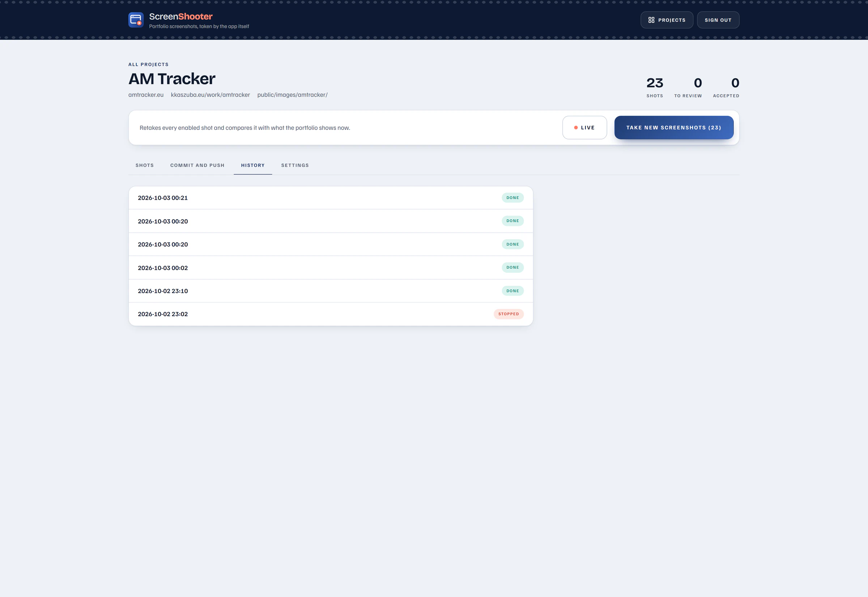
Task: Open the 2026-10-03 00:21 run
Action: [331, 198]
